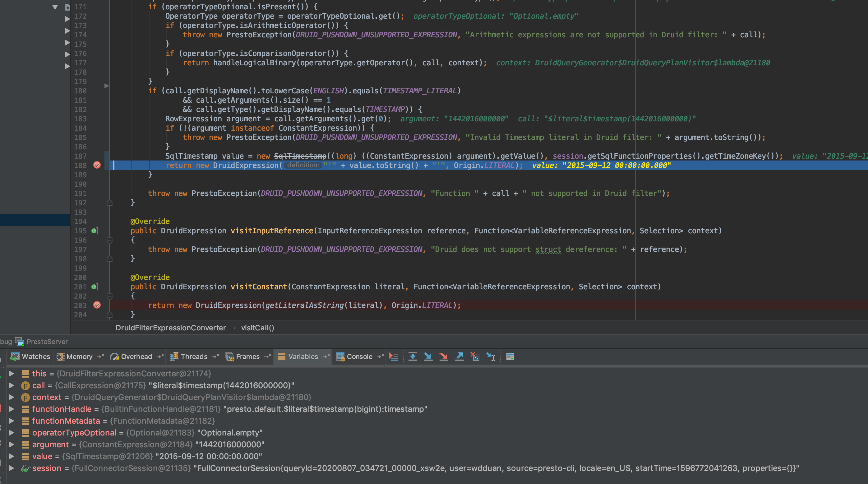Expand the 'call' variable node
The image size is (868, 484).
pyautogui.click(x=12, y=385)
